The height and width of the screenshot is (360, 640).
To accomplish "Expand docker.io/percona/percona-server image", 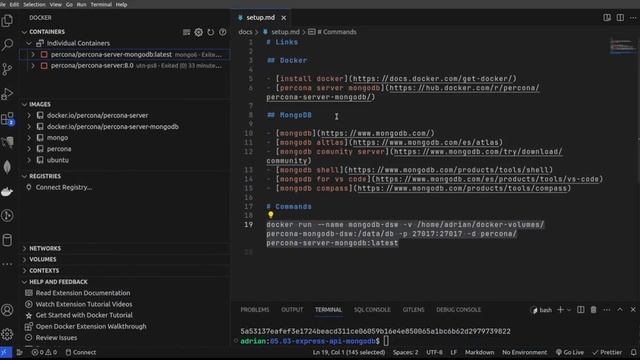I will pos(29,116).
